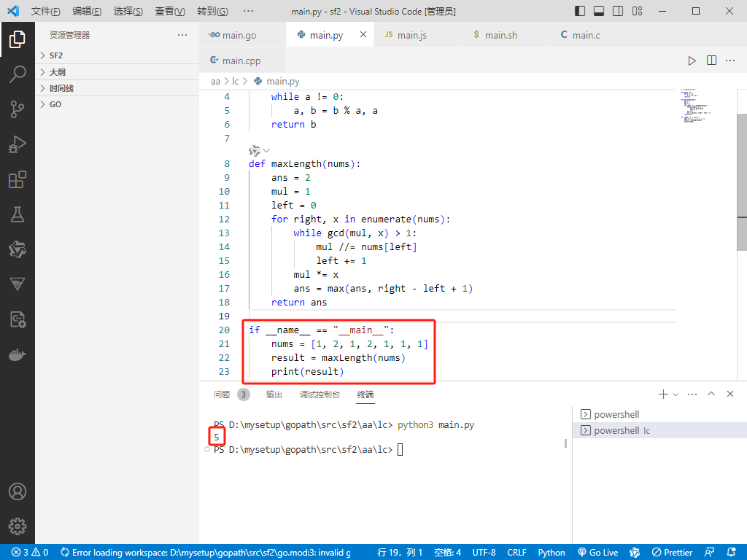Change language mode via Python status item

click(x=551, y=553)
